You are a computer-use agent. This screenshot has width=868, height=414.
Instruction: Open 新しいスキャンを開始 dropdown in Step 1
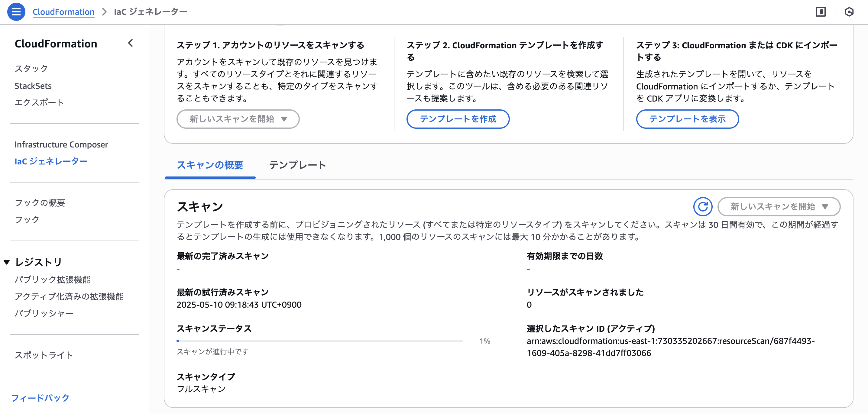click(x=238, y=119)
